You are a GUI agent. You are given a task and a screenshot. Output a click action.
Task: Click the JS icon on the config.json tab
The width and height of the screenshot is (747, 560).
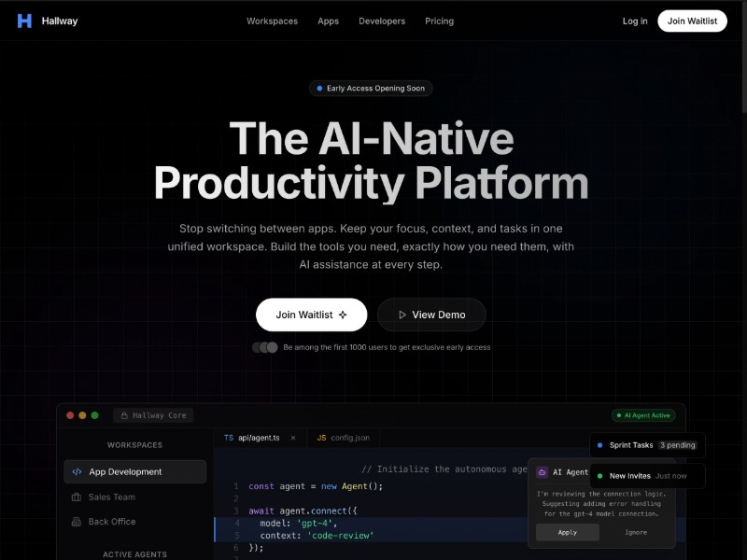[x=321, y=437]
